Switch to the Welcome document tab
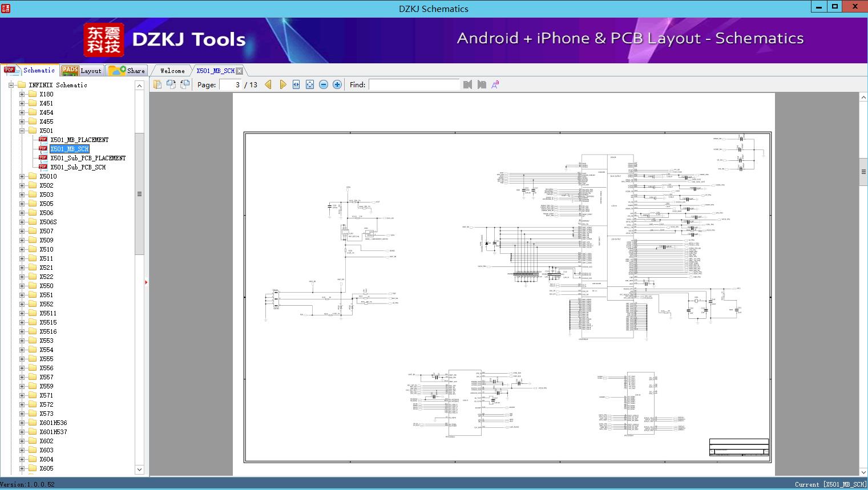Screen dimensions: 868x490 click(x=172, y=71)
